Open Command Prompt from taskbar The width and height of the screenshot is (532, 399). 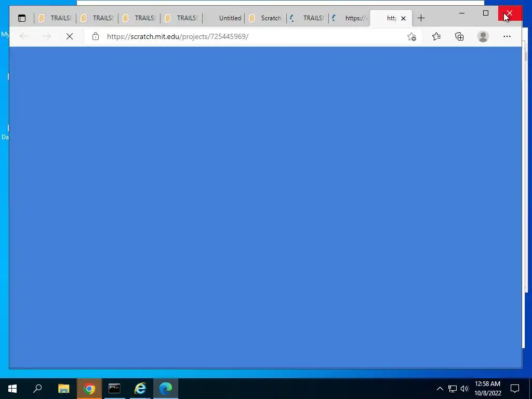click(114, 389)
